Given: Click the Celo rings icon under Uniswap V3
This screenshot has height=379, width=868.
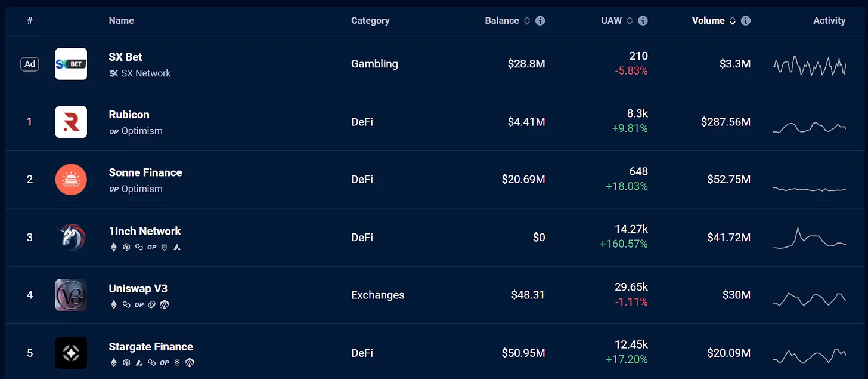Looking at the screenshot, I should tap(151, 305).
